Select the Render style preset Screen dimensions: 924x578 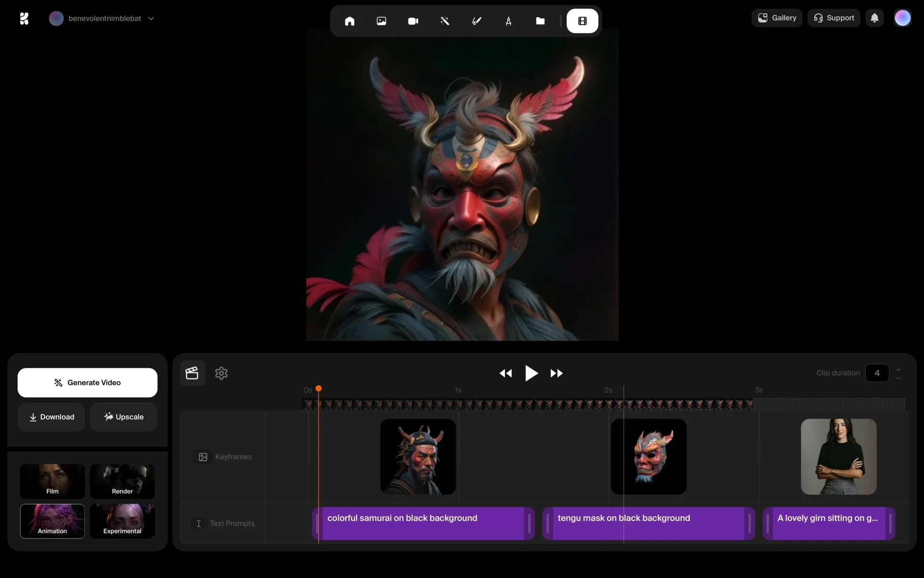coord(122,481)
